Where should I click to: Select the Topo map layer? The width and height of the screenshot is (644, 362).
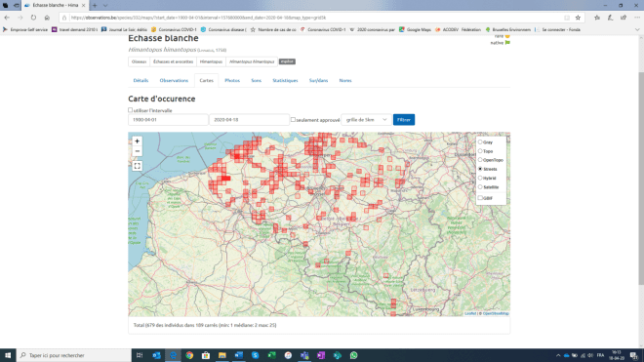(480, 151)
